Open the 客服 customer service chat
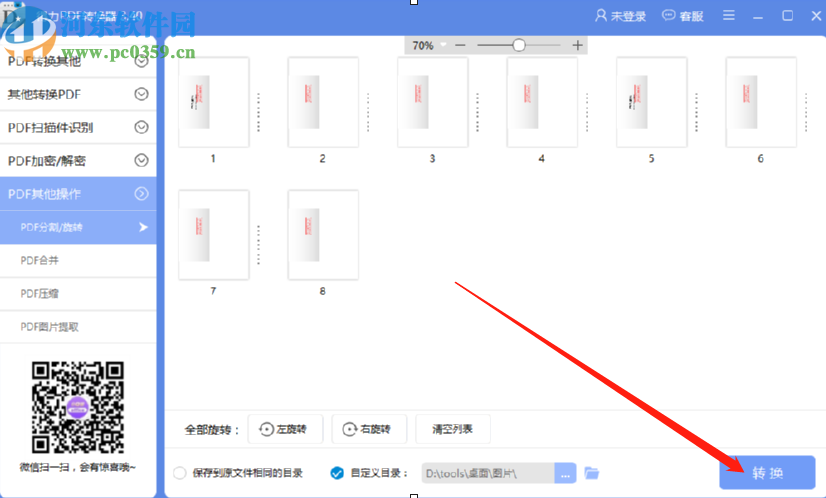Image resolution: width=826 pixels, height=498 pixels. pyautogui.click(x=683, y=16)
